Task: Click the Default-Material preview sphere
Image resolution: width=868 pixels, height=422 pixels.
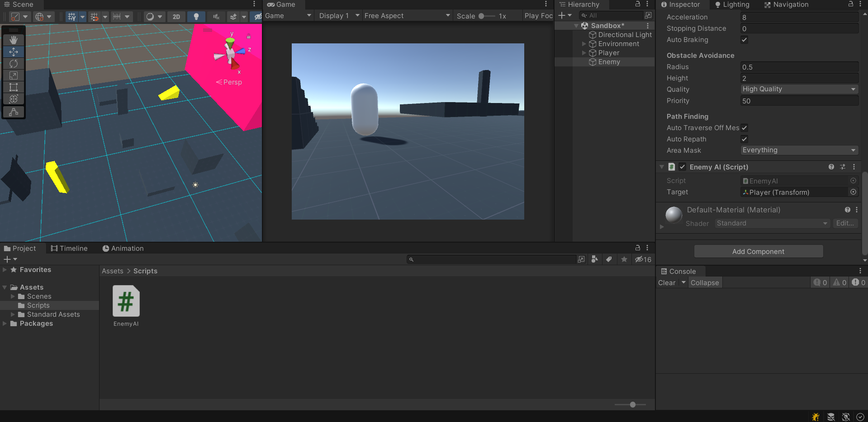Action: (x=674, y=215)
